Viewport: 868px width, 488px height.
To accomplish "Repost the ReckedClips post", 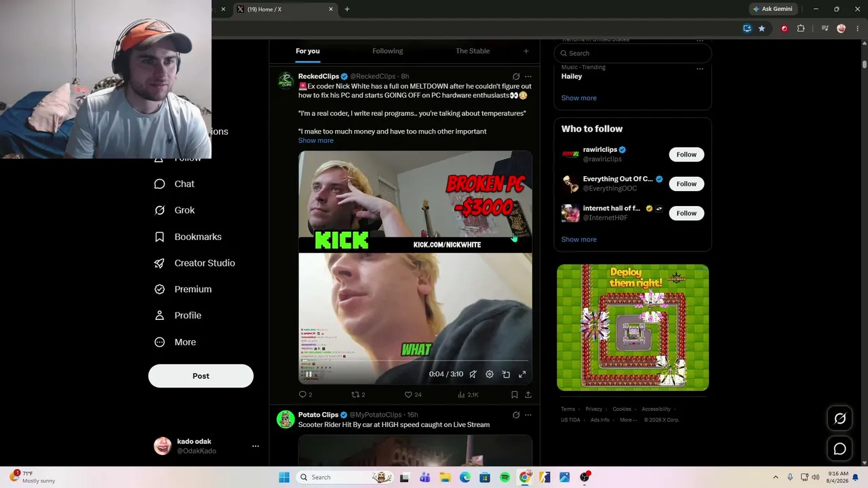I will click(355, 394).
